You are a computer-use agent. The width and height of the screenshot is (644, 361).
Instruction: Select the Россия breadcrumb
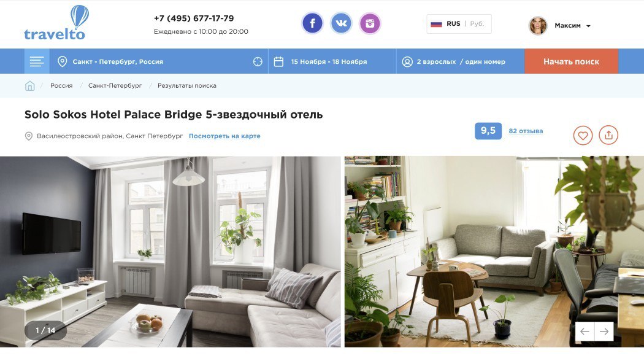point(61,85)
